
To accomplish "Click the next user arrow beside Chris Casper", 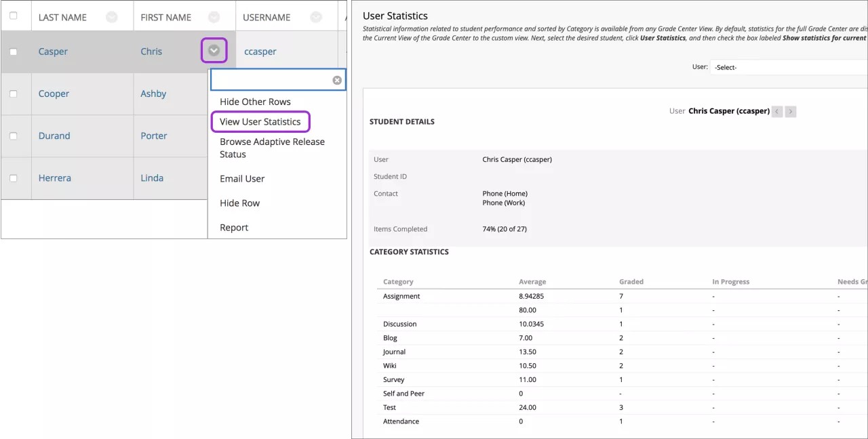I will click(x=790, y=111).
